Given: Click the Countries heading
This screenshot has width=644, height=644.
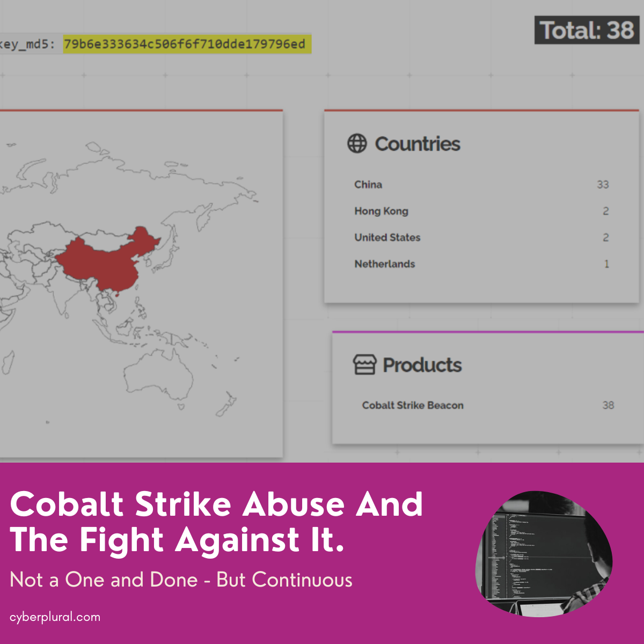Looking at the screenshot, I should click(x=418, y=144).
